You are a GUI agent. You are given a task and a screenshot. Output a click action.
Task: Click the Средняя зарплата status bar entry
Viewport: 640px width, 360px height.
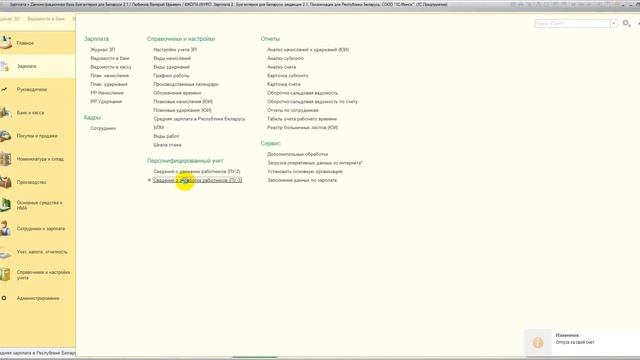pyautogui.click(x=38, y=353)
